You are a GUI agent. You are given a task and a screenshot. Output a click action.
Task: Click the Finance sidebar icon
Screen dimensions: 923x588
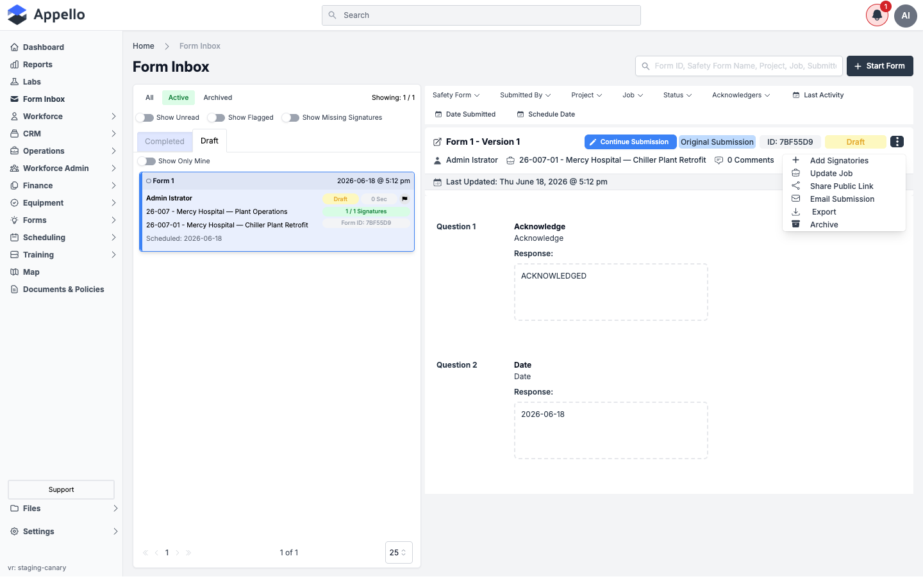click(14, 186)
